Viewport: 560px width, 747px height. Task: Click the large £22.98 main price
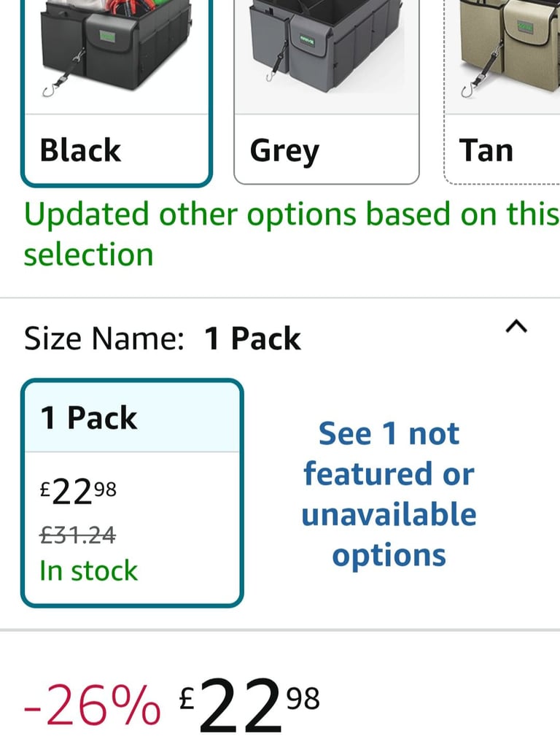(x=249, y=705)
